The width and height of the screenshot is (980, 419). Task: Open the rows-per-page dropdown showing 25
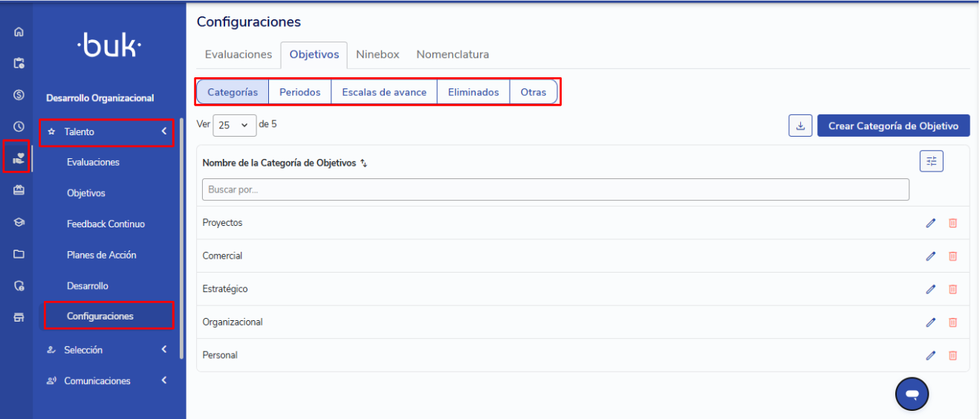pyautogui.click(x=234, y=126)
